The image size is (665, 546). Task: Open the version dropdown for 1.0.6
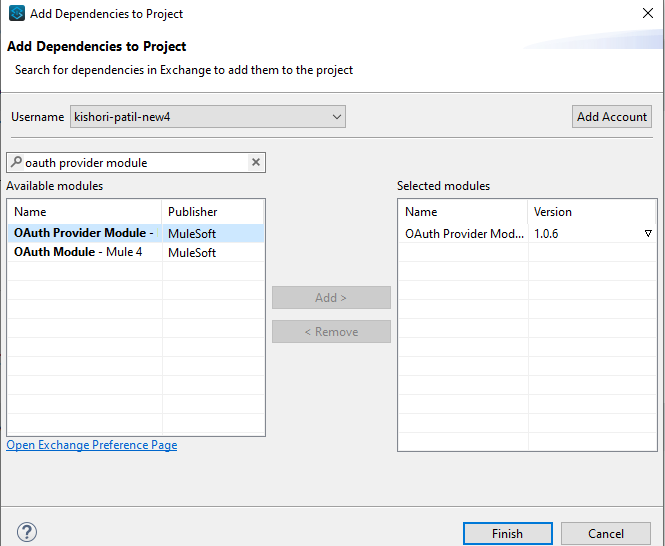click(648, 233)
